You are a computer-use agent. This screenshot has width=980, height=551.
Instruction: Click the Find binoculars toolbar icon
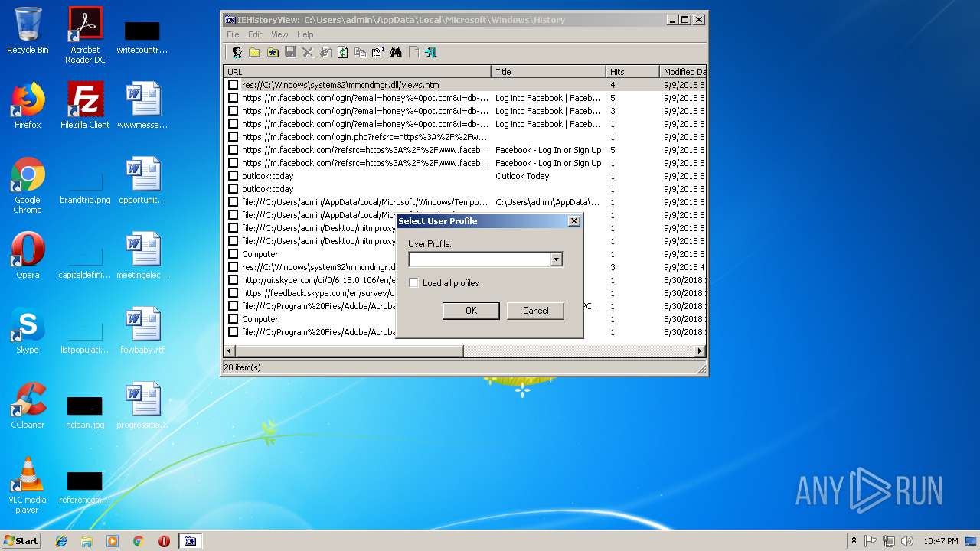coord(396,52)
